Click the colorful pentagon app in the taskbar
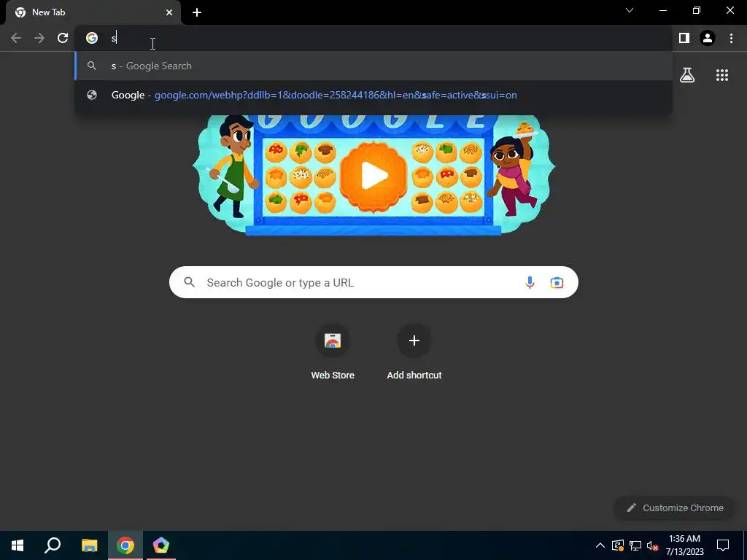The height and width of the screenshot is (560, 747). click(x=161, y=545)
